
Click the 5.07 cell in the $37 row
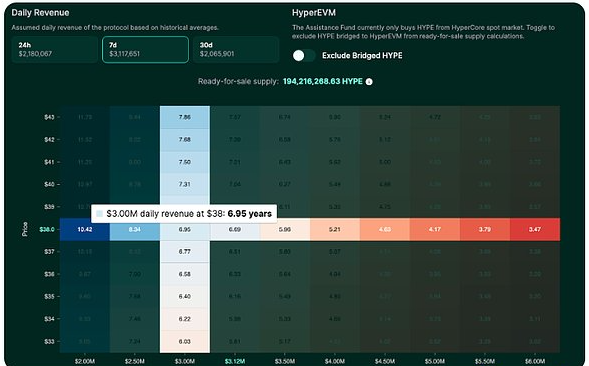(x=335, y=252)
